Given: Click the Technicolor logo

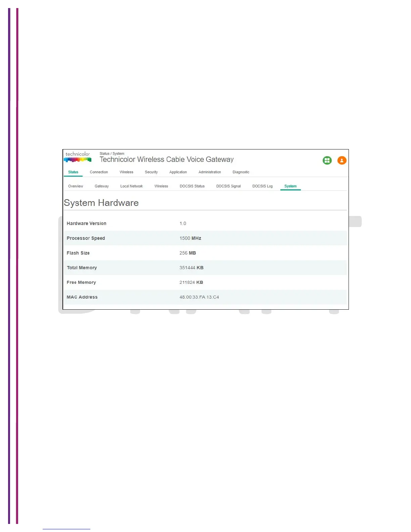Looking at the screenshot, I should (x=78, y=157).
